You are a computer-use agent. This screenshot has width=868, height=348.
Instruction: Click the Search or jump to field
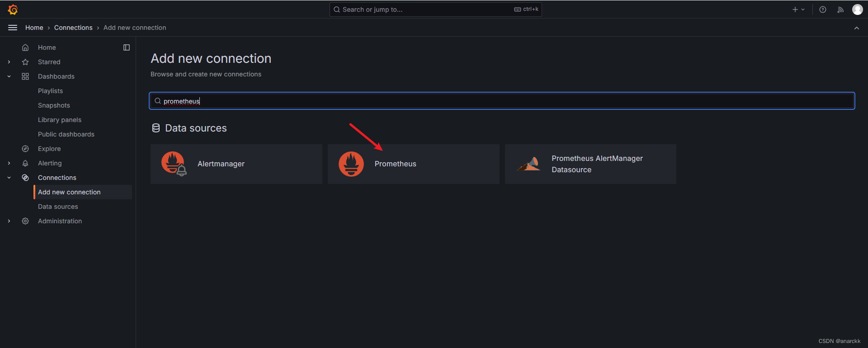click(436, 9)
